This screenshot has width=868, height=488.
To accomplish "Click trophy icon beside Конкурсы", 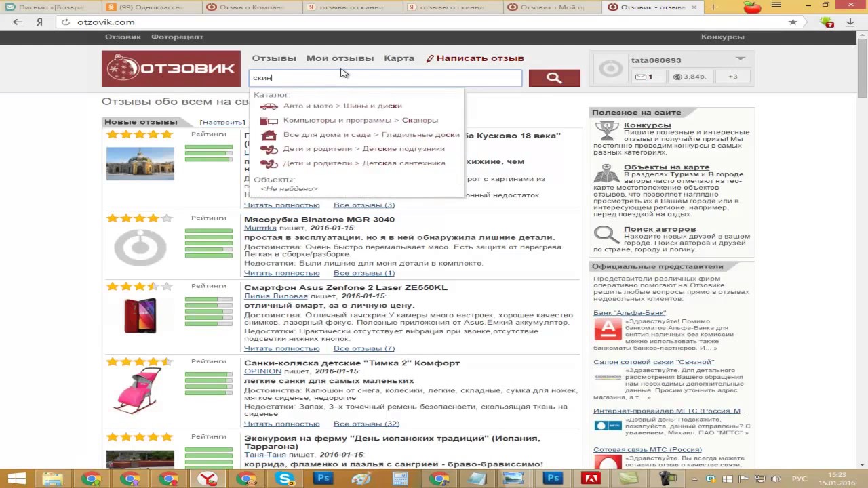I will pos(606,132).
